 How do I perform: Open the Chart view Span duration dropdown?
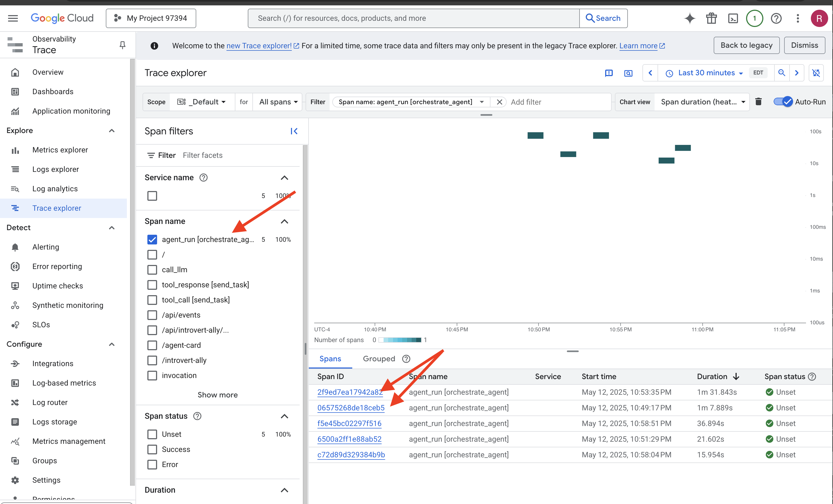click(x=703, y=102)
